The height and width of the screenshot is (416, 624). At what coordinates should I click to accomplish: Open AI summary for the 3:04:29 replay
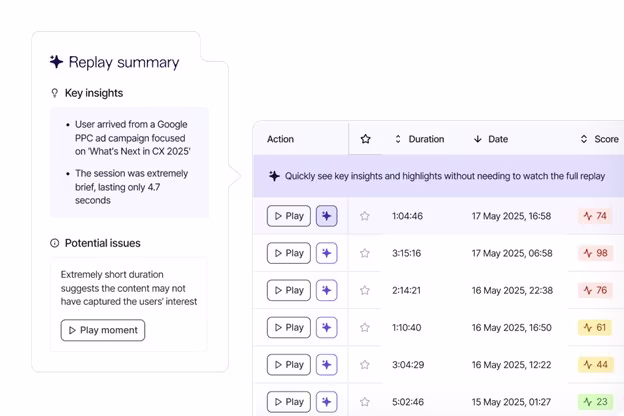(326, 365)
